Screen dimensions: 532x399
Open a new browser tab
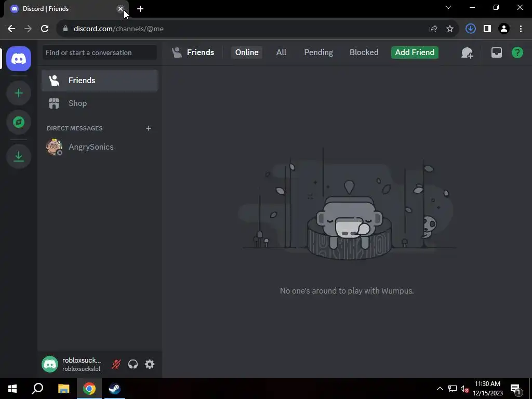(140, 9)
